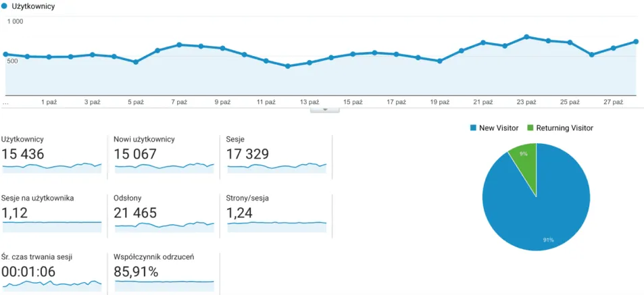Click the data point above 7 paź
Image resolution: width=644 pixels, height=295 pixels.
[x=179, y=45]
